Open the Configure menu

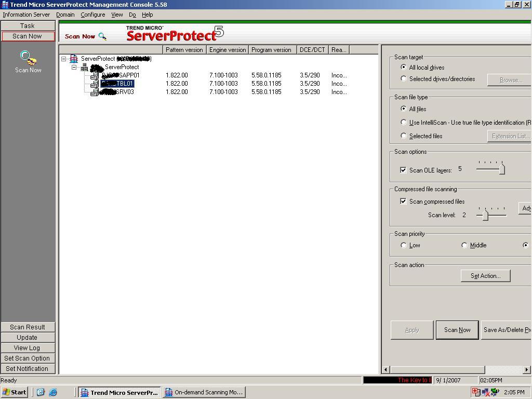coord(92,15)
